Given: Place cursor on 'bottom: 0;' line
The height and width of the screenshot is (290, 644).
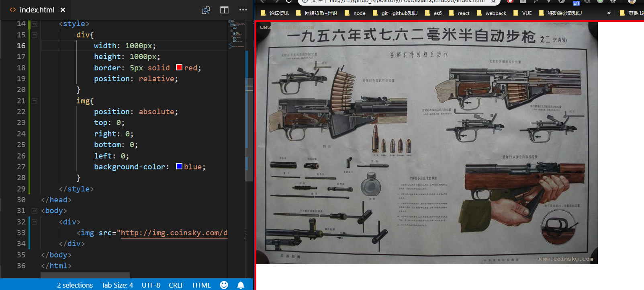Looking at the screenshot, I should (x=116, y=145).
